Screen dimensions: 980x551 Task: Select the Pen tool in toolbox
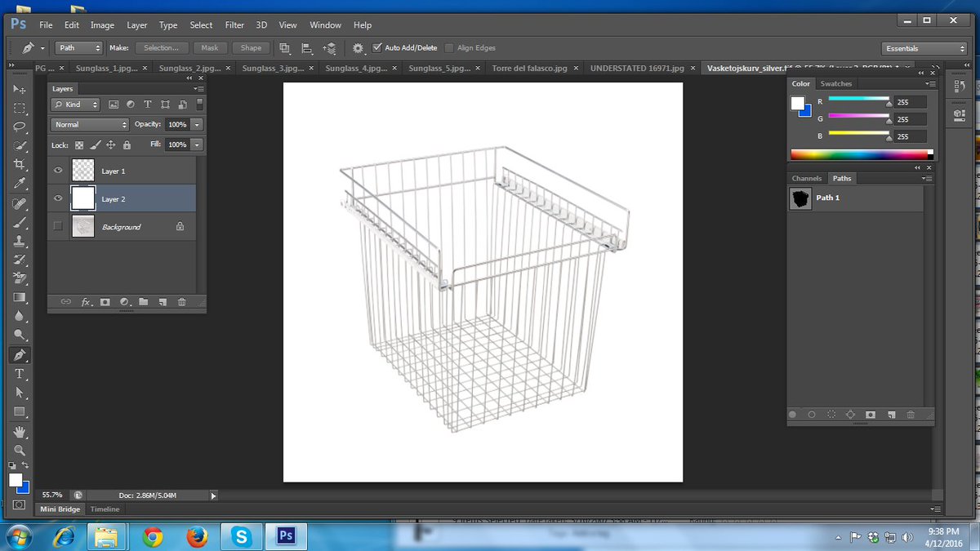20,355
